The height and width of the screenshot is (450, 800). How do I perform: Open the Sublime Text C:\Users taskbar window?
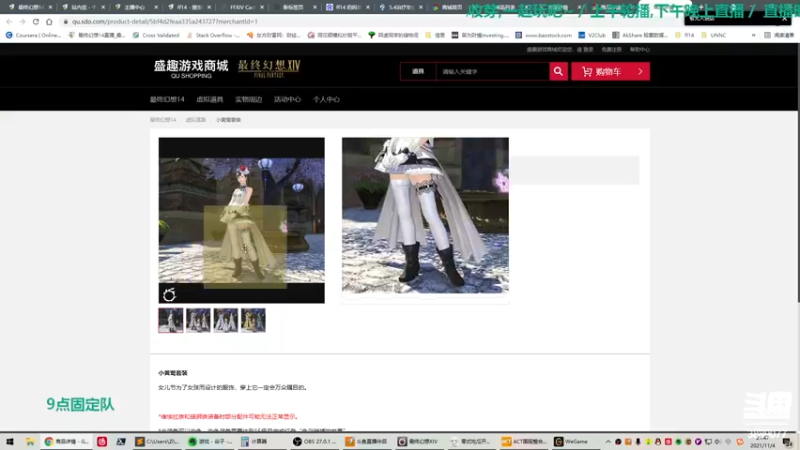point(157,441)
